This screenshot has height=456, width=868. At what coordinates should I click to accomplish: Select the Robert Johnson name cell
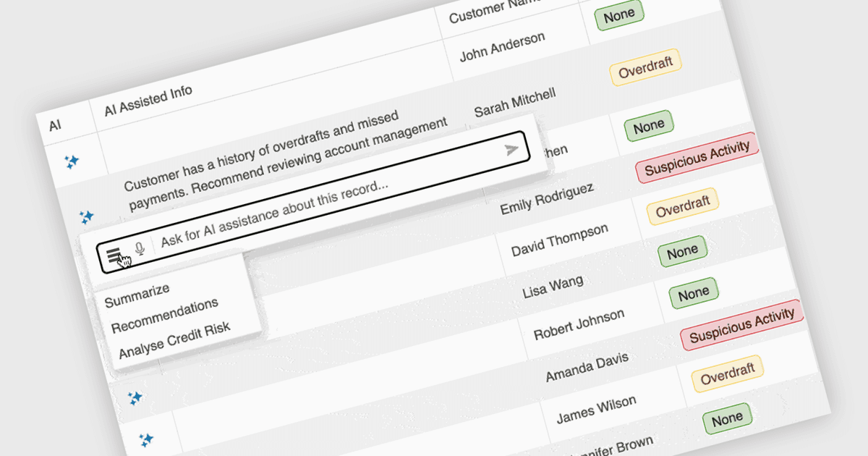coord(579,324)
